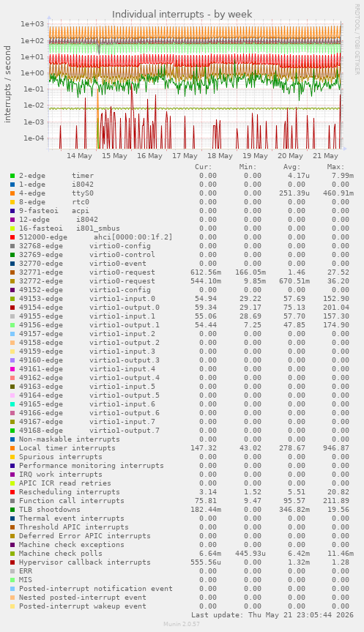Click the 1e+03 y-axis tick label

point(31,23)
